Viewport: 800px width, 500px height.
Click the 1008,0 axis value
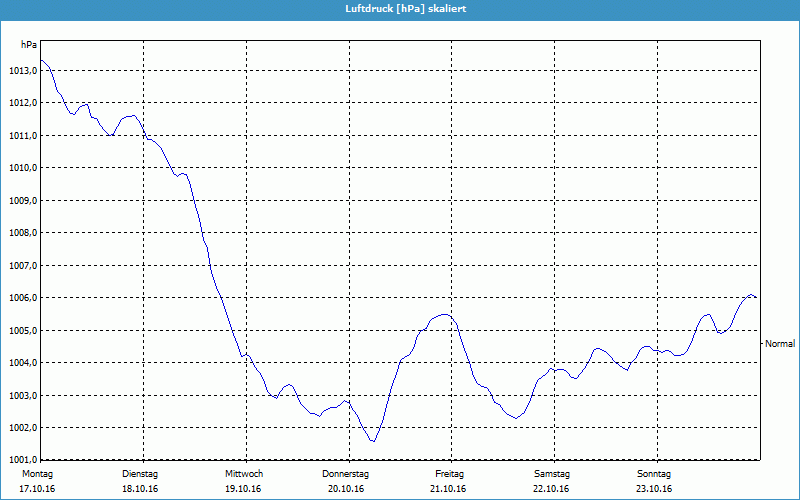22,233
